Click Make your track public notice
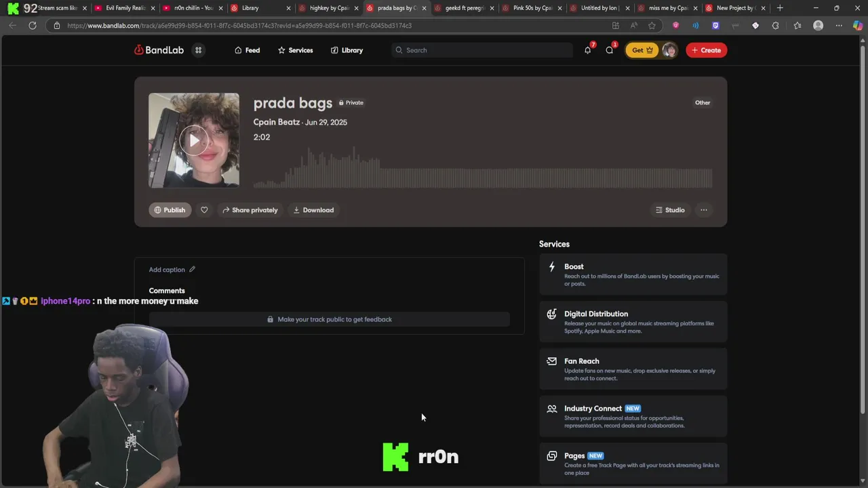 click(330, 319)
